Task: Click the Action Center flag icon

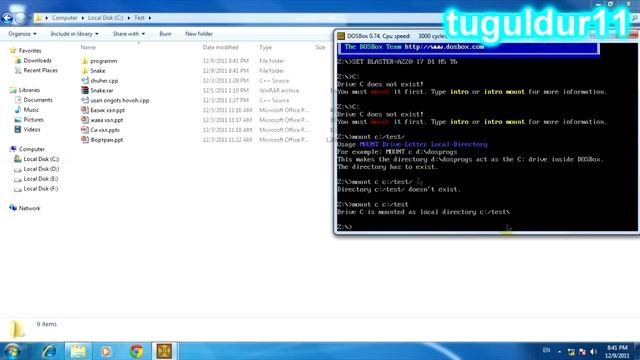Action: tap(582, 351)
